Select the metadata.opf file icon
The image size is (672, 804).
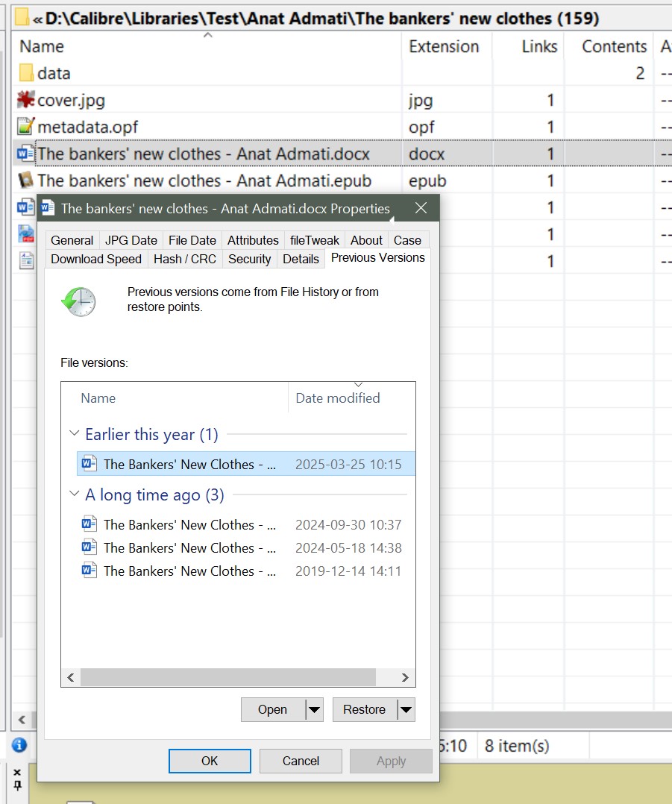coord(25,127)
